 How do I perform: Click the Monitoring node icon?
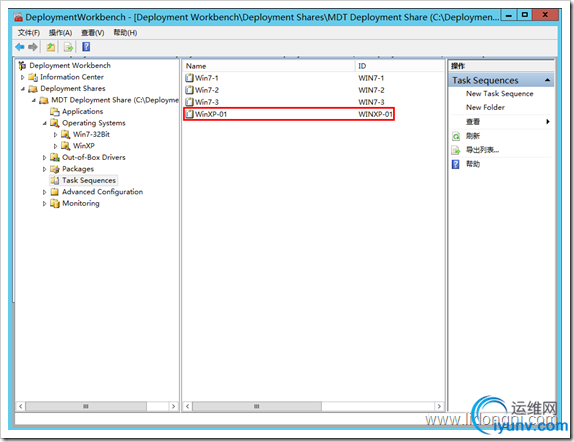coord(55,203)
